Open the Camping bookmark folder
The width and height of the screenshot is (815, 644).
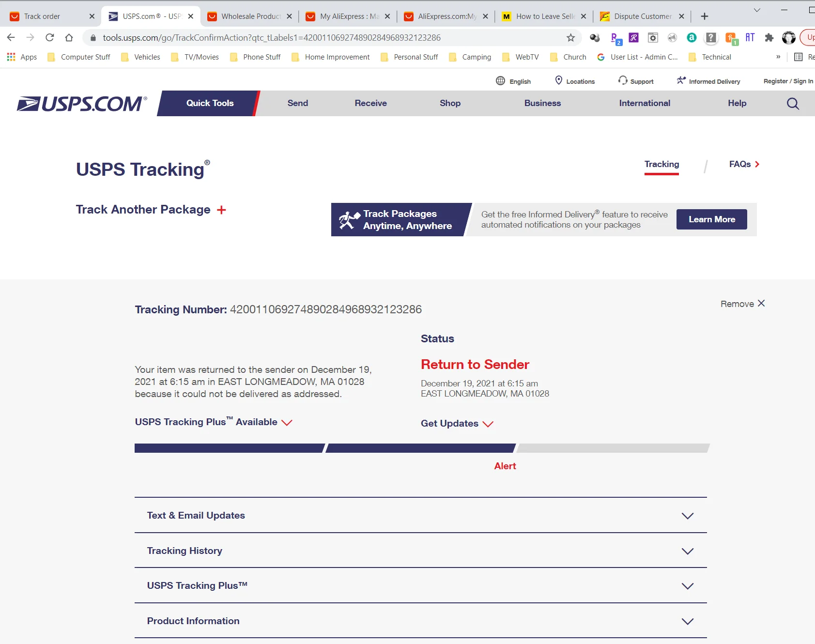(x=470, y=57)
